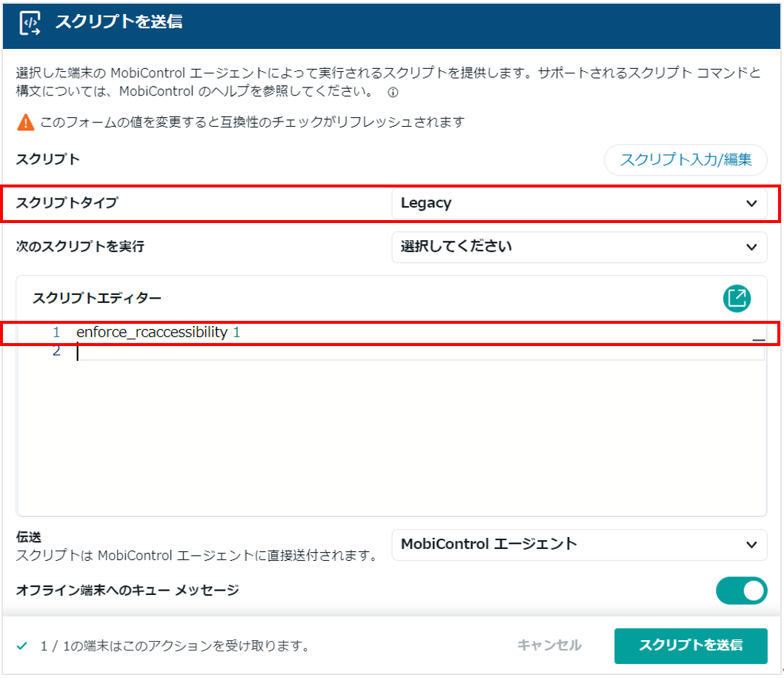Open the 伝送 MobiControl エージェント dropdown
The height and width of the screenshot is (678, 784).
point(579,545)
